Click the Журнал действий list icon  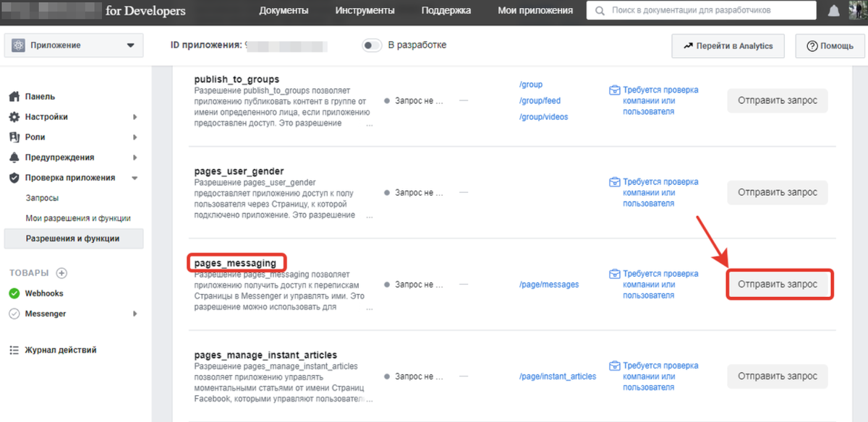pyautogui.click(x=14, y=350)
